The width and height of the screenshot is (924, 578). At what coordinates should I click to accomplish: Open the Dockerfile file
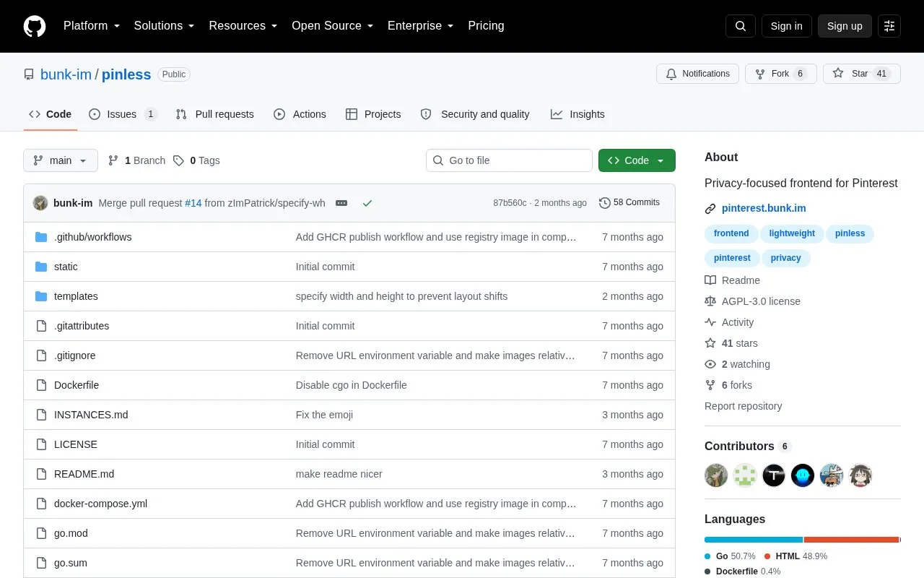click(77, 385)
